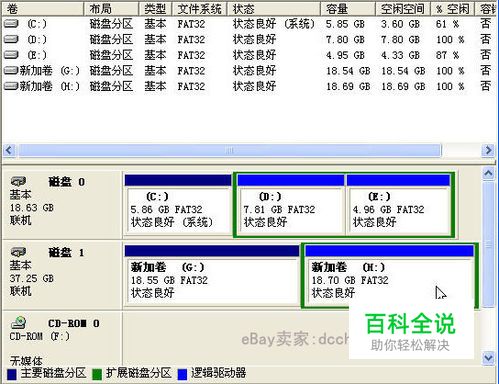This screenshot has width=499, height=384.
Task: Click the 扩展磁盘分区 green legend swatch
Action: pyautogui.click(x=97, y=374)
